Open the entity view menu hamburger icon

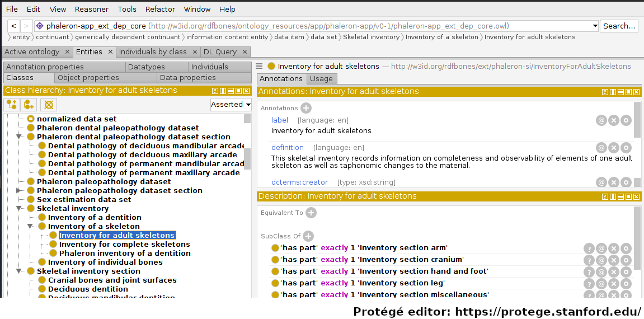tap(259, 66)
